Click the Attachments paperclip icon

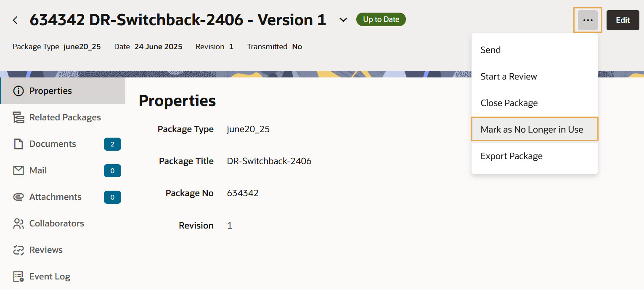coord(19,197)
